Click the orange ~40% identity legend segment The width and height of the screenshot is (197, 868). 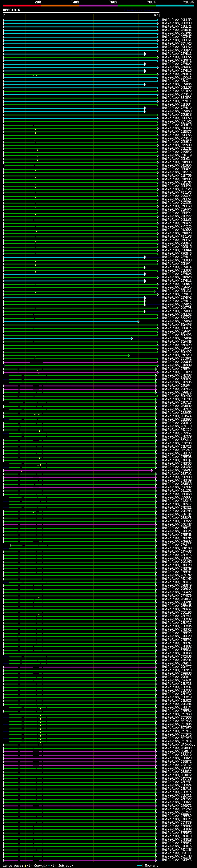(60, 6)
